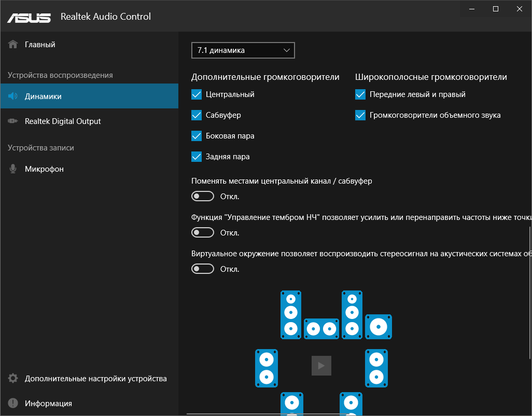The image size is (532, 416).
Task: Open the 7.1 динамика speaker configuration dropdown
Action: click(243, 50)
